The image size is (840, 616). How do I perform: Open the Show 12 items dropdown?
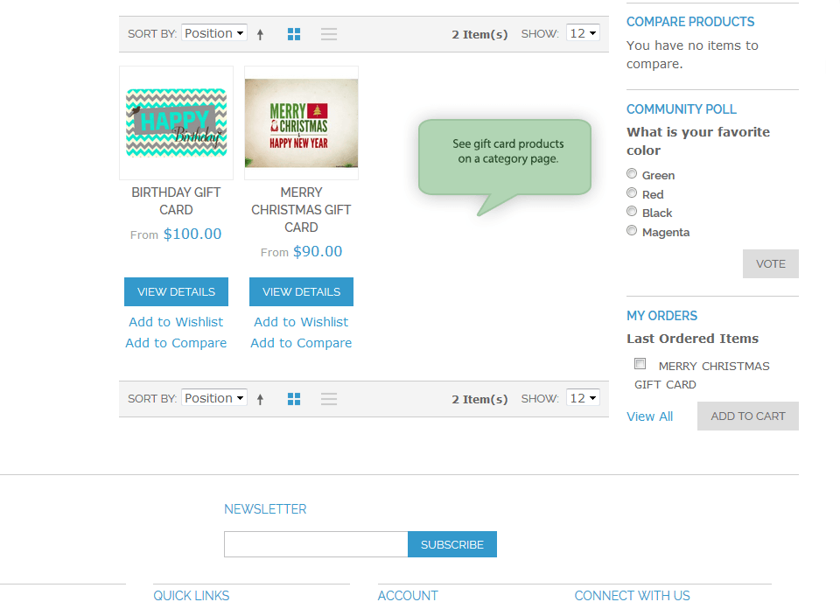pyautogui.click(x=583, y=32)
